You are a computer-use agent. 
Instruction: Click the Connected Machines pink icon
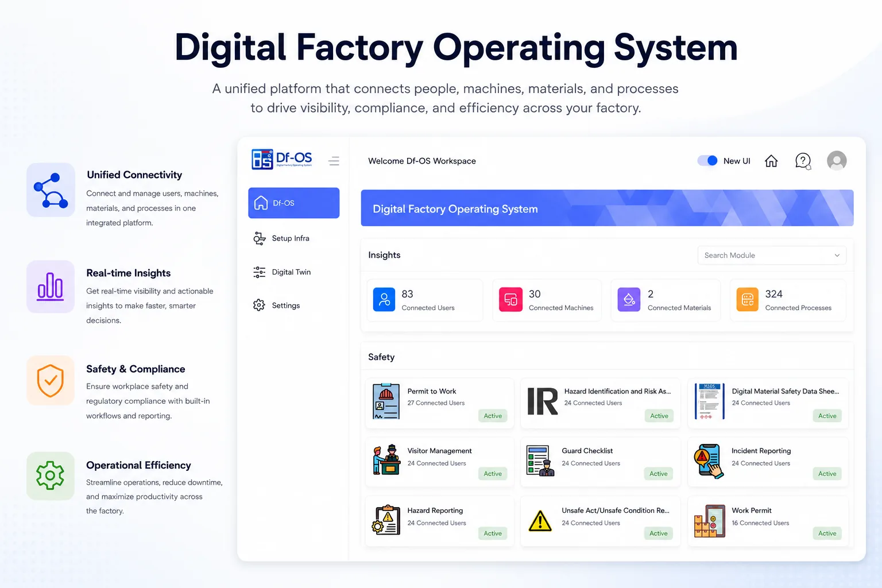(x=510, y=300)
